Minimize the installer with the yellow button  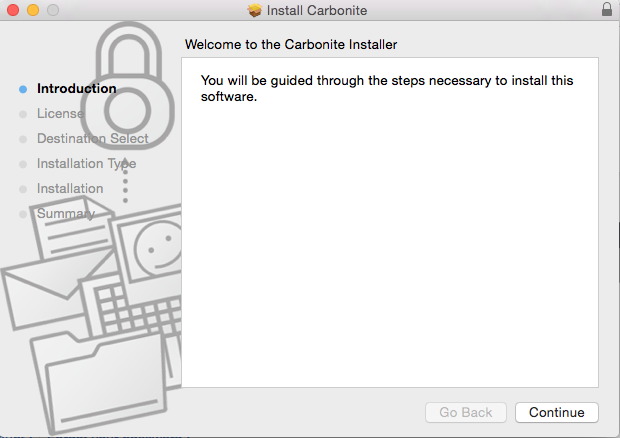(x=32, y=10)
